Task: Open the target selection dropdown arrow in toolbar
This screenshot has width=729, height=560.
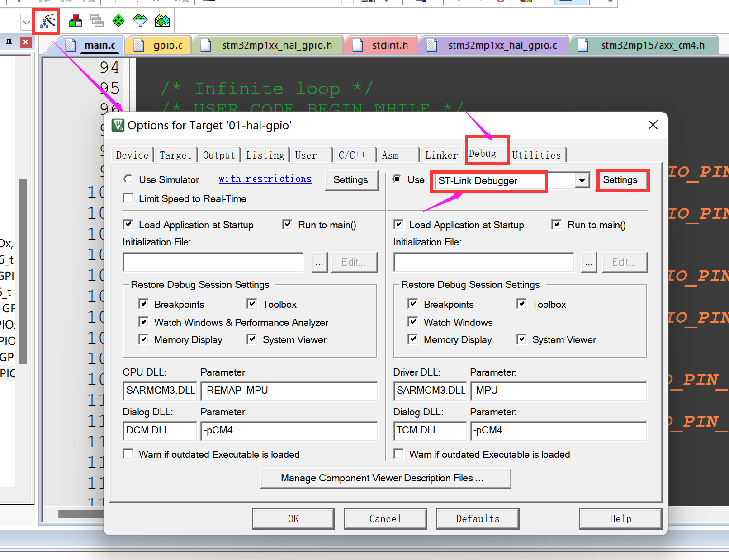Action: click(x=26, y=21)
